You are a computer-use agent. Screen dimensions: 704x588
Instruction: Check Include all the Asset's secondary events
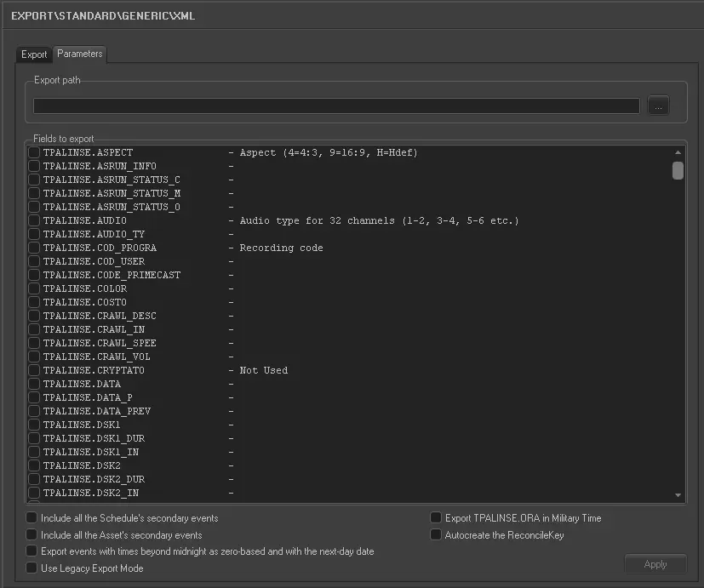31,534
